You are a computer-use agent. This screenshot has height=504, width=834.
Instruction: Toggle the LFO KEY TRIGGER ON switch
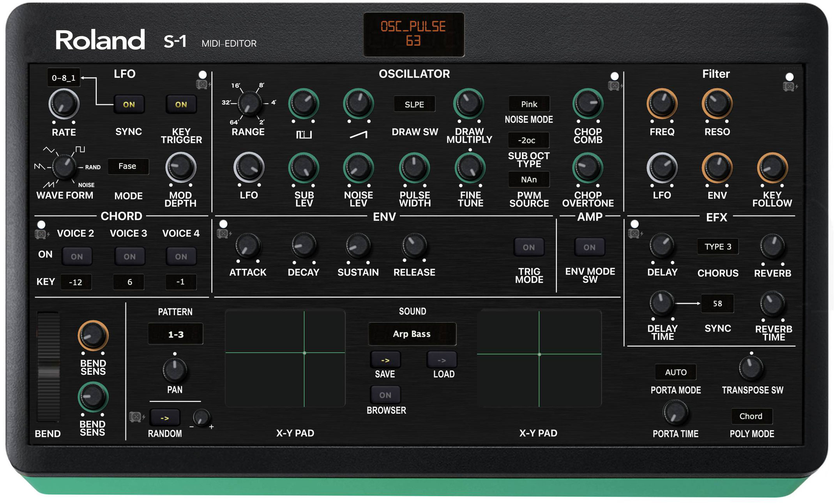pos(181,104)
